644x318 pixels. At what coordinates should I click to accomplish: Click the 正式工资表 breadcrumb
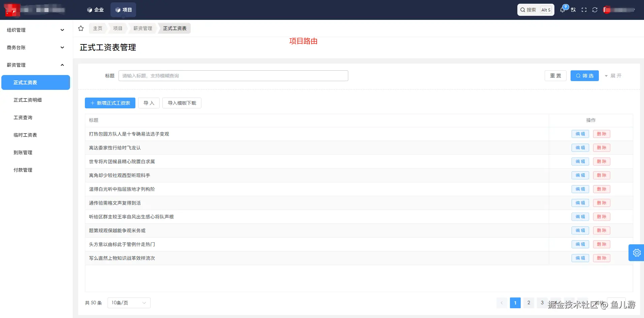[x=175, y=28]
